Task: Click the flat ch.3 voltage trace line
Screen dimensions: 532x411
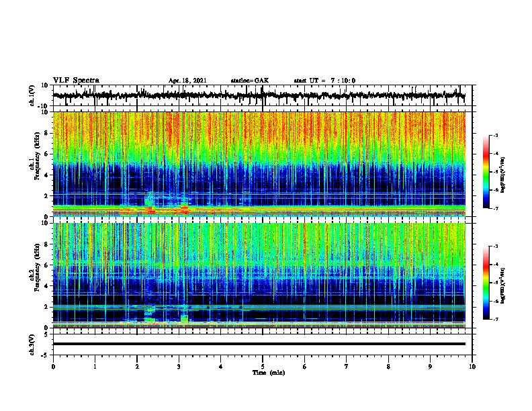Action: coord(259,344)
